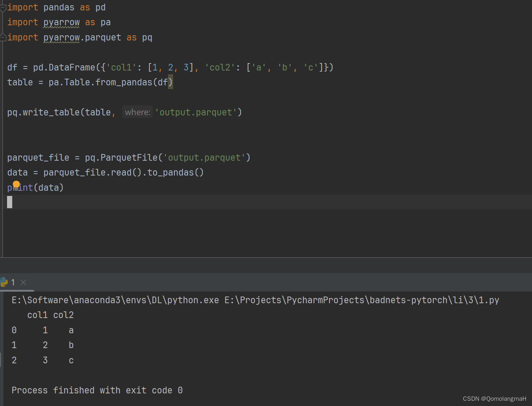Click 'print(data)' statement
The width and height of the screenshot is (532, 406).
(x=36, y=187)
